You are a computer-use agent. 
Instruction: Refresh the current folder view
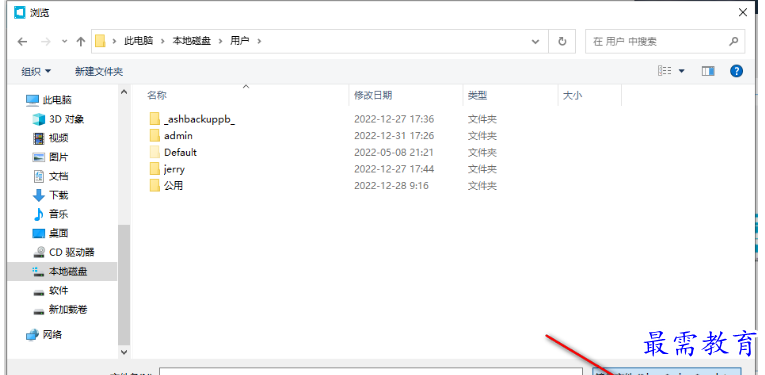pyautogui.click(x=562, y=41)
